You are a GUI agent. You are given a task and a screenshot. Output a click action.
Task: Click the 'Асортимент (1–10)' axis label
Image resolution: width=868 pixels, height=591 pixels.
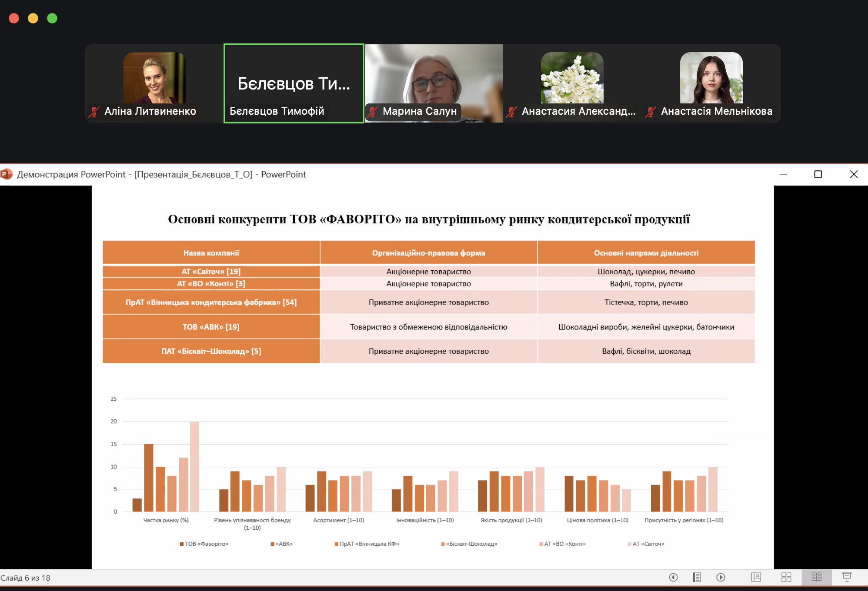[339, 520]
